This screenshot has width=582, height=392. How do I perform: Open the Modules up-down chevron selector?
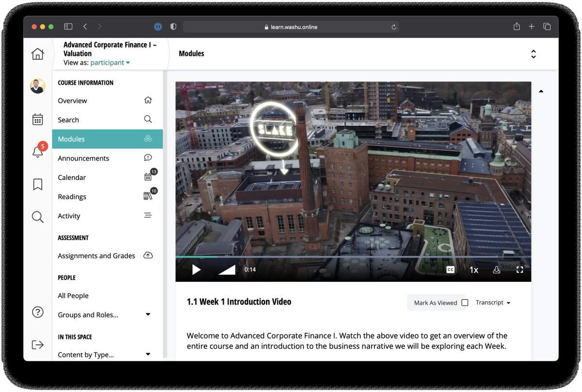[533, 54]
